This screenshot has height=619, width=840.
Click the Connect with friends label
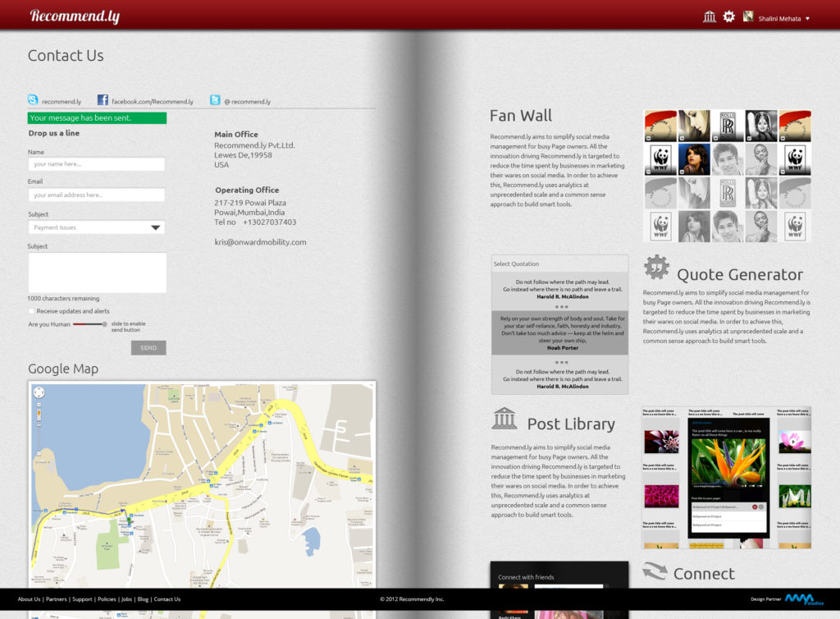pyautogui.click(x=526, y=577)
